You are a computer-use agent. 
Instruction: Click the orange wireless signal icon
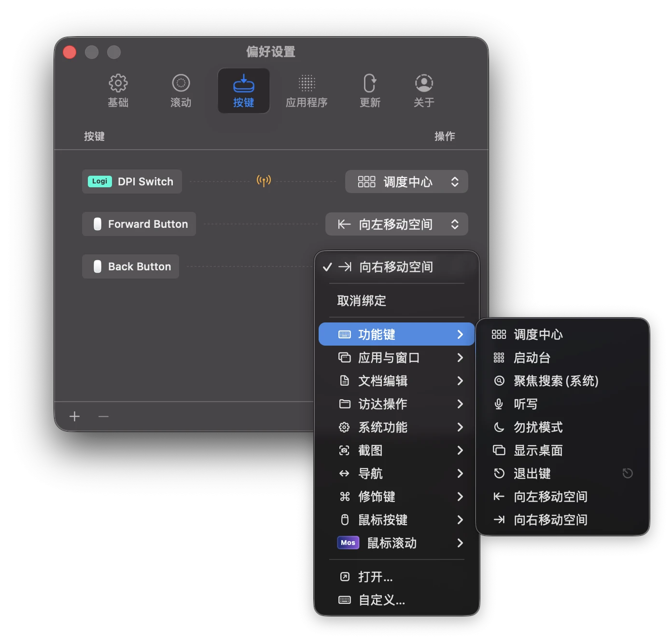pyautogui.click(x=264, y=181)
